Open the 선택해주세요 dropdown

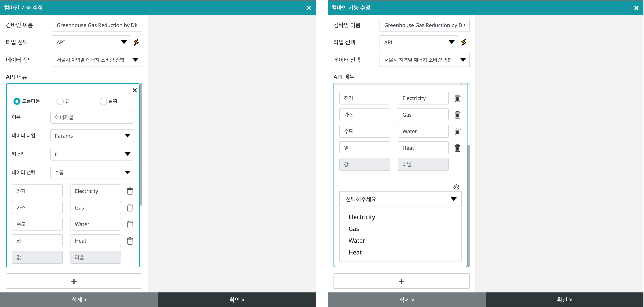click(400, 199)
